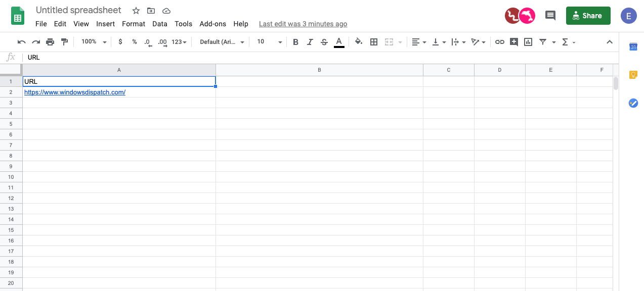Open the fill color tool
Viewport: 644px width, 291px height.
point(359,42)
